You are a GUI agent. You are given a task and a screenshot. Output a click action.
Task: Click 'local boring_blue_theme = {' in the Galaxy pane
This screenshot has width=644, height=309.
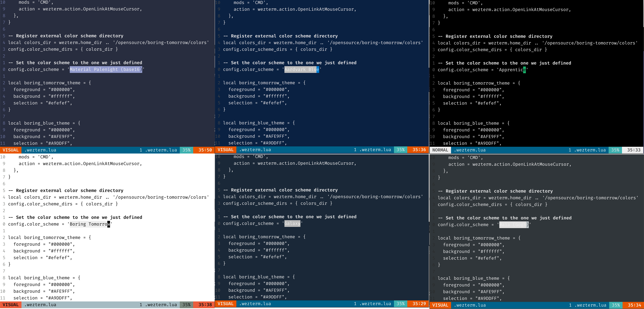(x=259, y=277)
